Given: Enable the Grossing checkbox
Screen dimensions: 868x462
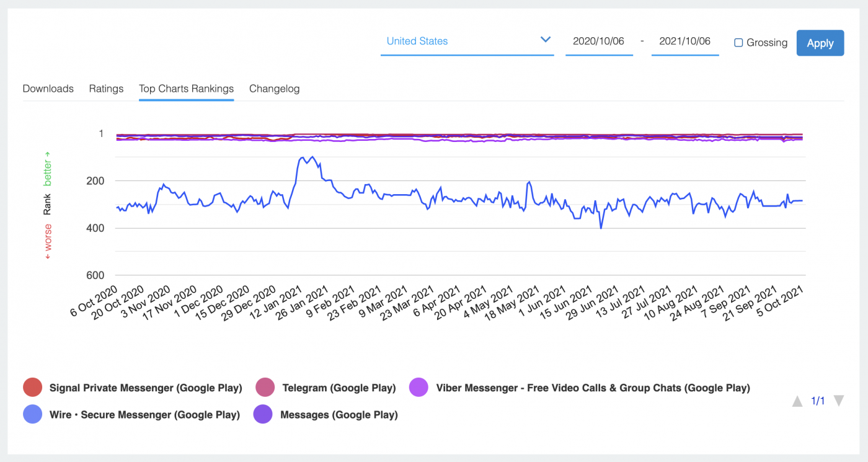Looking at the screenshot, I should 738,42.
